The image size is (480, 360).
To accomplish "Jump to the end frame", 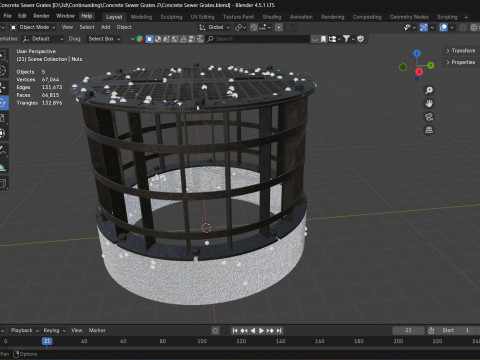I will pos(279,331).
